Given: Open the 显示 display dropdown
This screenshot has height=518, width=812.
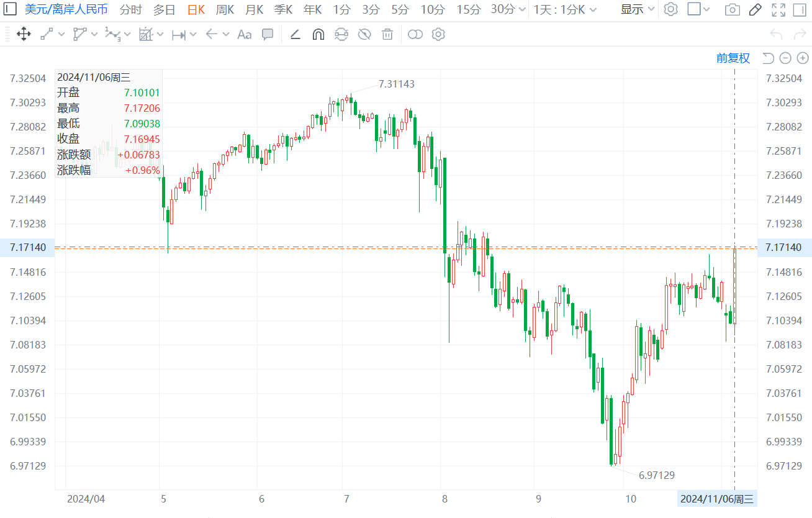Looking at the screenshot, I should point(638,9).
